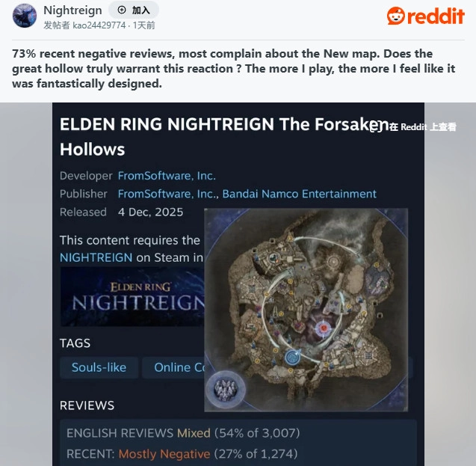Click the crystal emblem icon on map corner

(x=225, y=390)
